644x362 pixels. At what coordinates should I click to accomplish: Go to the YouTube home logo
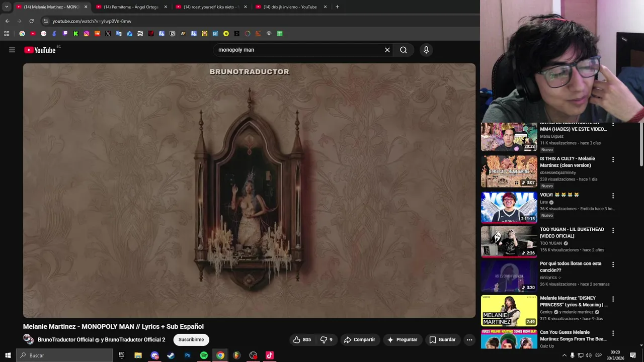40,50
